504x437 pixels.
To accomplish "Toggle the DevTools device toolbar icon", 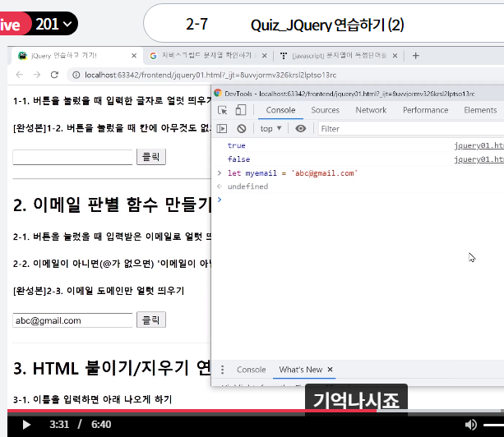I will (x=241, y=110).
